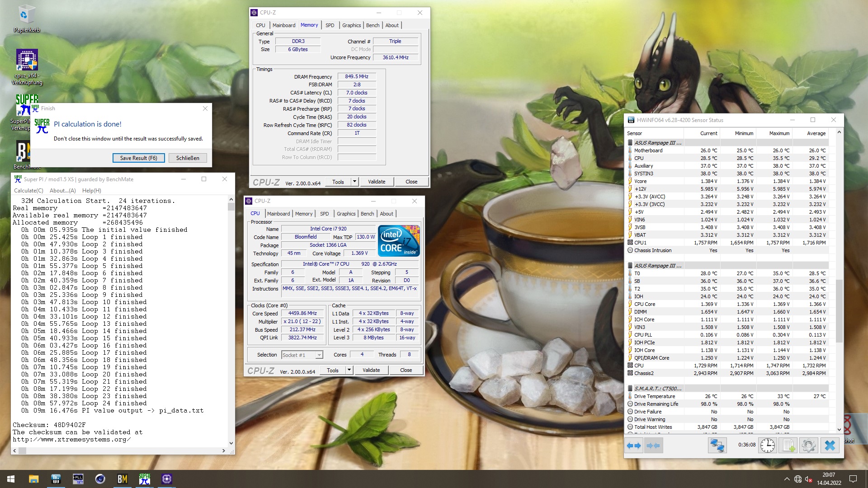Screen dimensions: 868x488
Task: Click HWiNFO sensor list vertical scrollbar thumb
Action: coord(839,311)
